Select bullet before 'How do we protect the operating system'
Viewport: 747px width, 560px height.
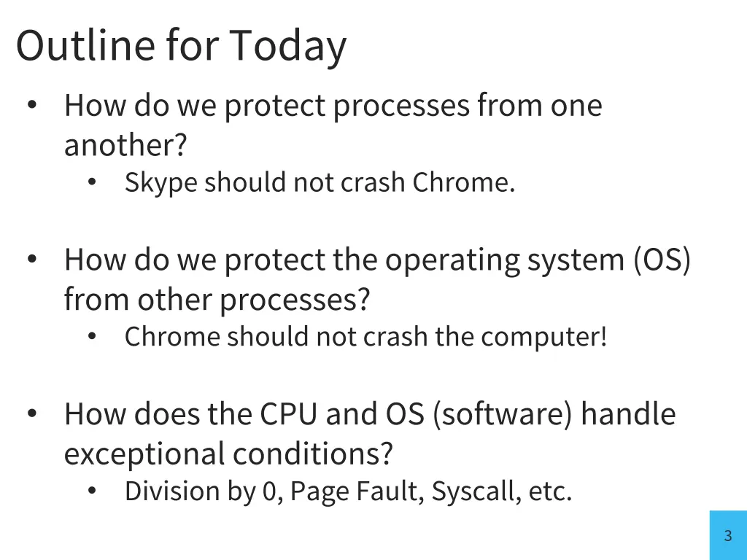tap(32, 259)
